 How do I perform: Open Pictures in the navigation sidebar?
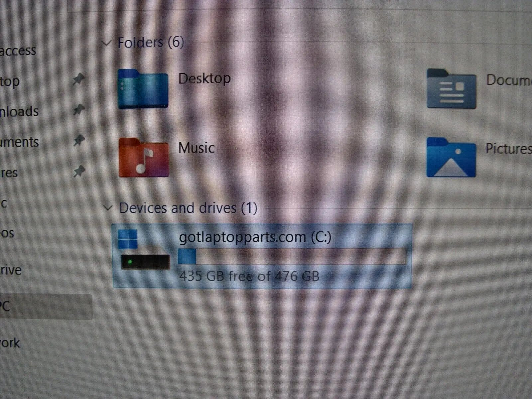pyautogui.click(x=9, y=173)
